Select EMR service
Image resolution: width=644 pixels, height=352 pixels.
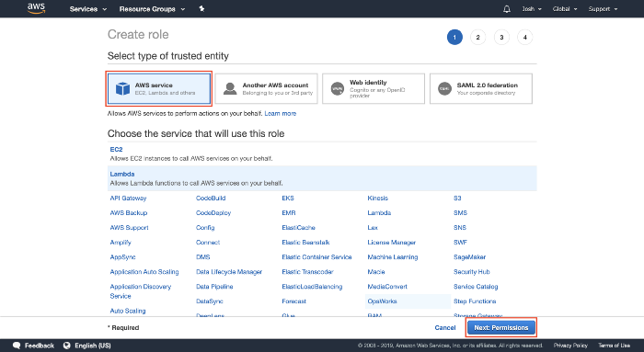pos(289,213)
